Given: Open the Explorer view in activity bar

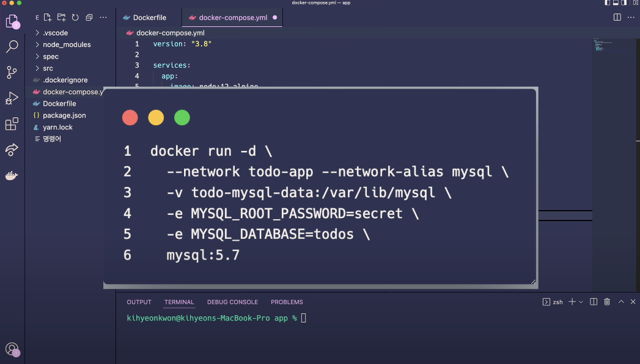Looking at the screenshot, I should pyautogui.click(x=12, y=21).
